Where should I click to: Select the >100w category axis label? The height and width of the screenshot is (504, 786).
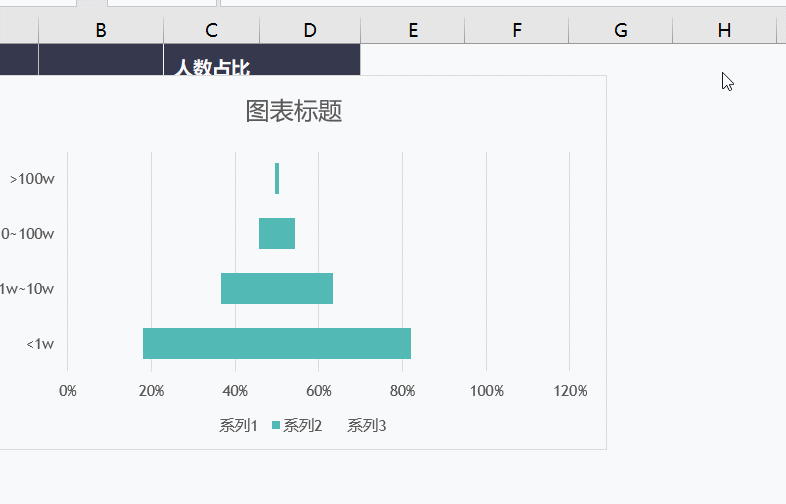(x=32, y=179)
